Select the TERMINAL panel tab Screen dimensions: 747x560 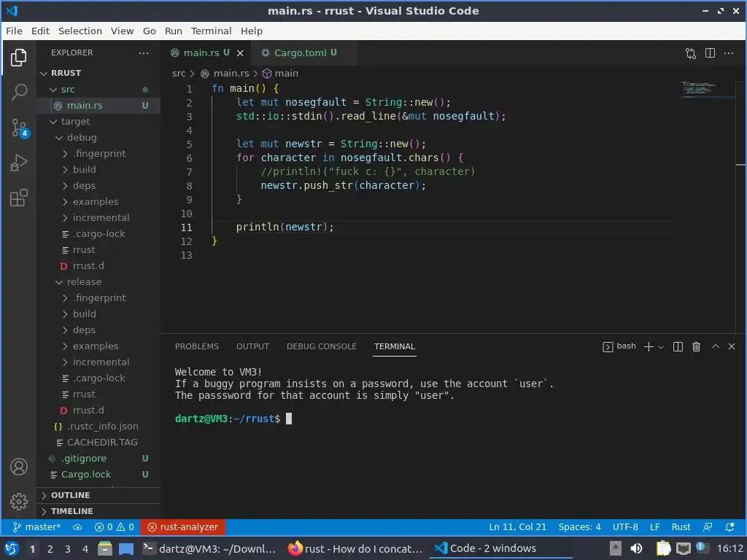pyautogui.click(x=395, y=346)
